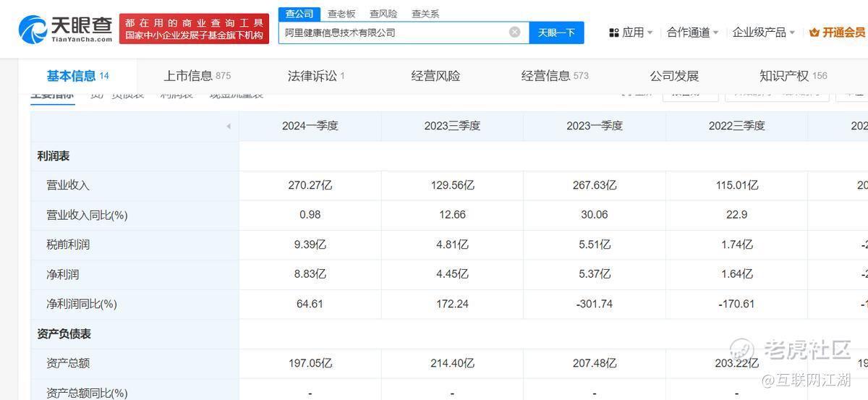
Task: Click the 8.83亿 net profit cell
Action: point(310,274)
